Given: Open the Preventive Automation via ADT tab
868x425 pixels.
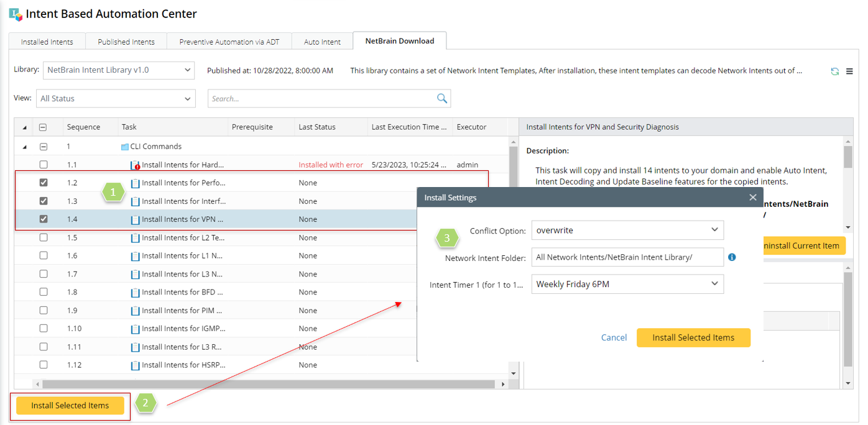Looking at the screenshot, I should [x=229, y=42].
